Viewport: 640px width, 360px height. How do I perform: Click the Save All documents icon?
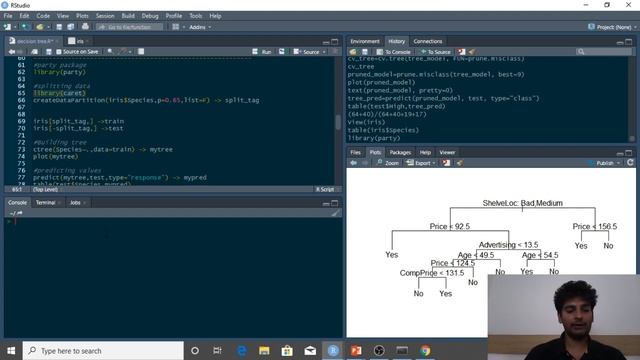click(71, 27)
